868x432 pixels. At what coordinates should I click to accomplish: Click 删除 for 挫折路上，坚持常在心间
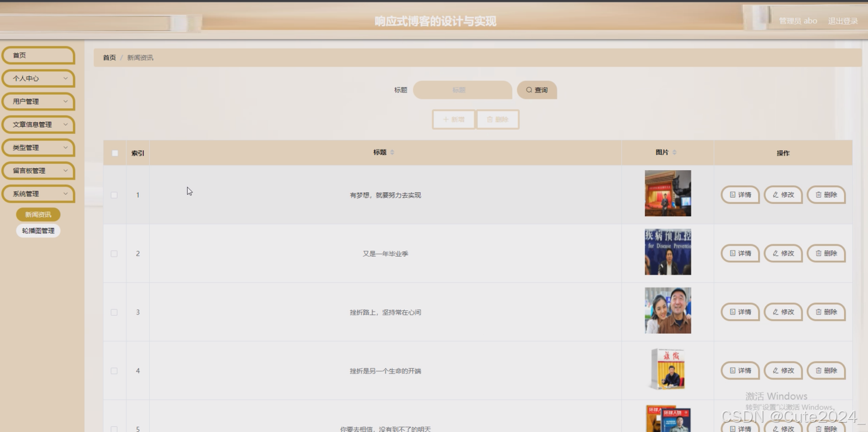826,312
